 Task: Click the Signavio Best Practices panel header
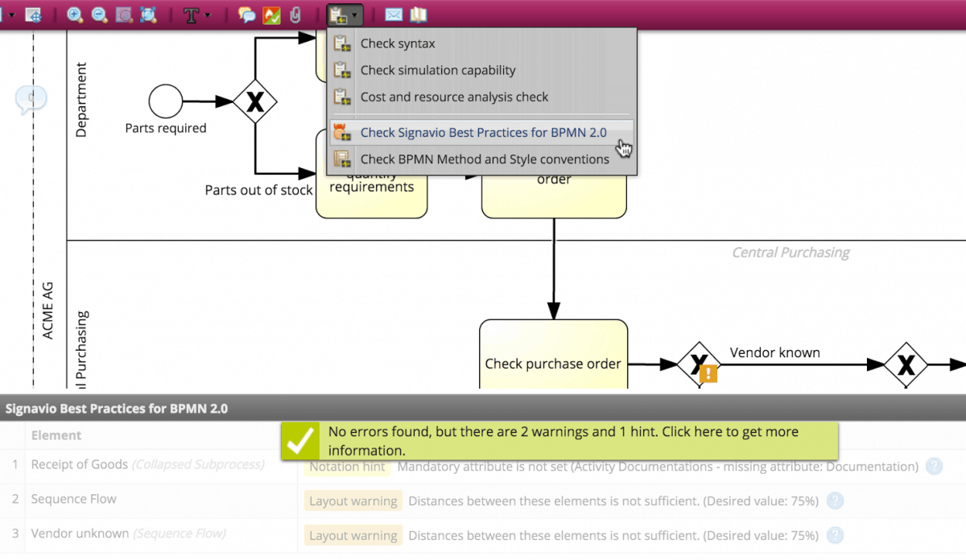(483, 408)
